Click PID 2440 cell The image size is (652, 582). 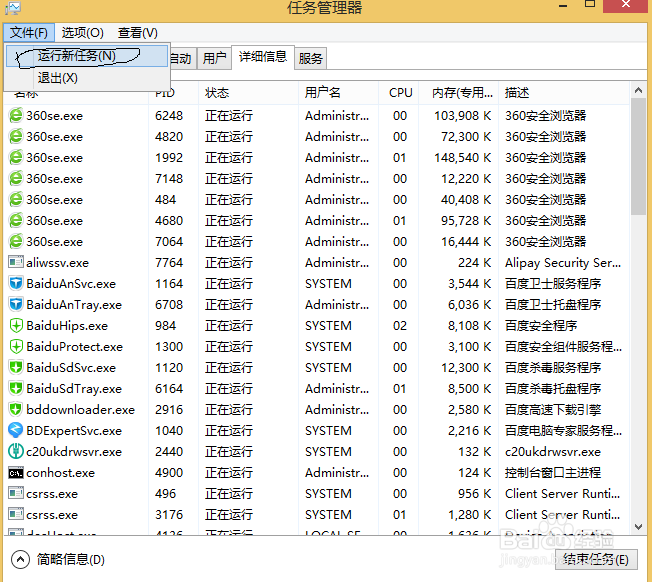(x=169, y=451)
